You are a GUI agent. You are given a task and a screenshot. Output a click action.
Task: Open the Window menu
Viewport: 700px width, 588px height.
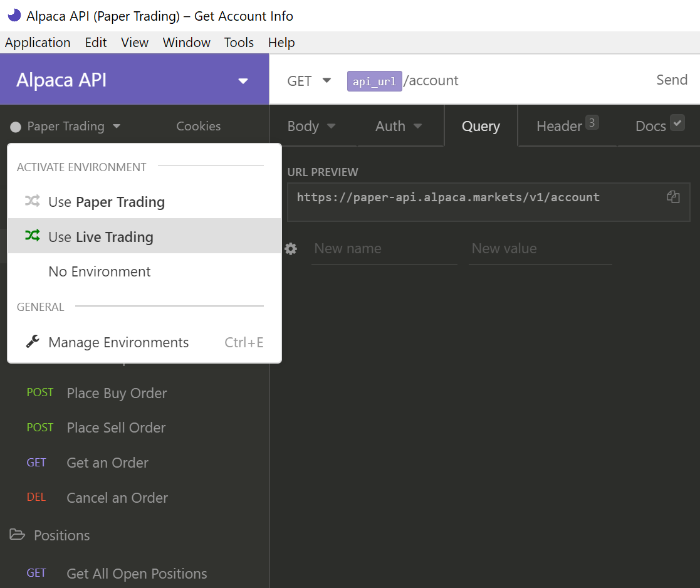click(186, 43)
